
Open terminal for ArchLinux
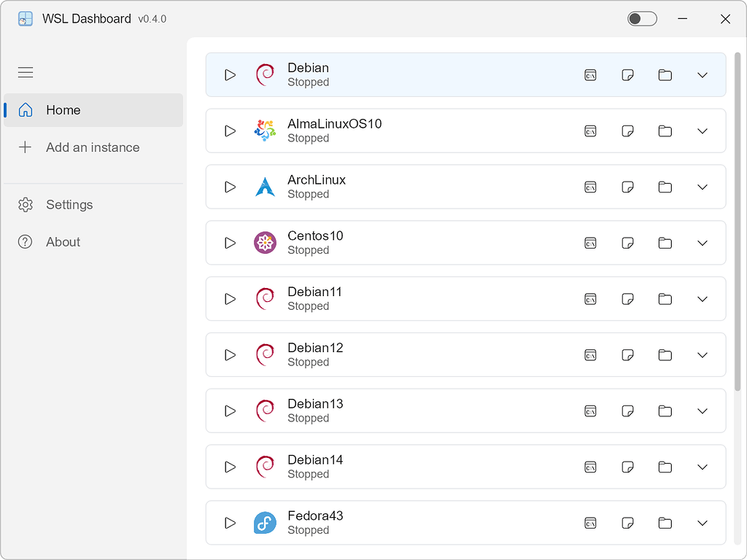click(590, 187)
